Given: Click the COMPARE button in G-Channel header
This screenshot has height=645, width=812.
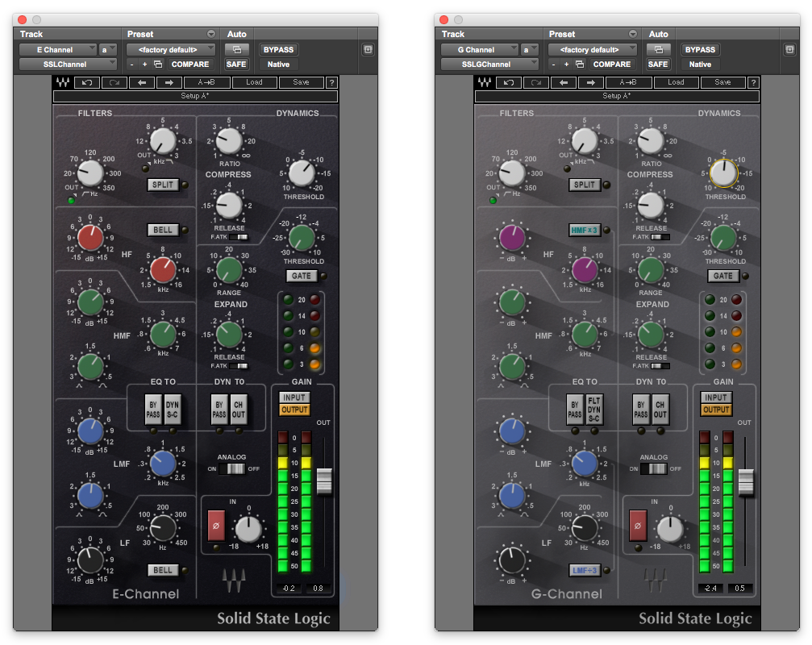Looking at the screenshot, I should [611, 64].
